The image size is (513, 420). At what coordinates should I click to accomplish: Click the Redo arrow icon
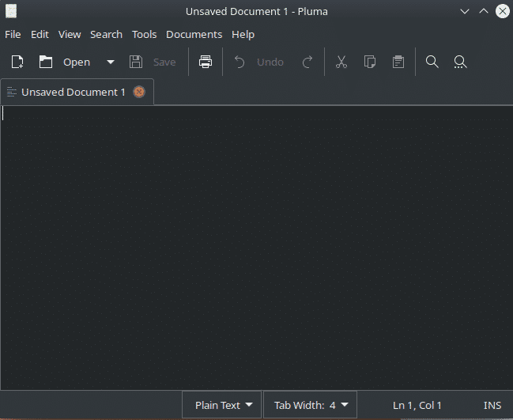(307, 62)
